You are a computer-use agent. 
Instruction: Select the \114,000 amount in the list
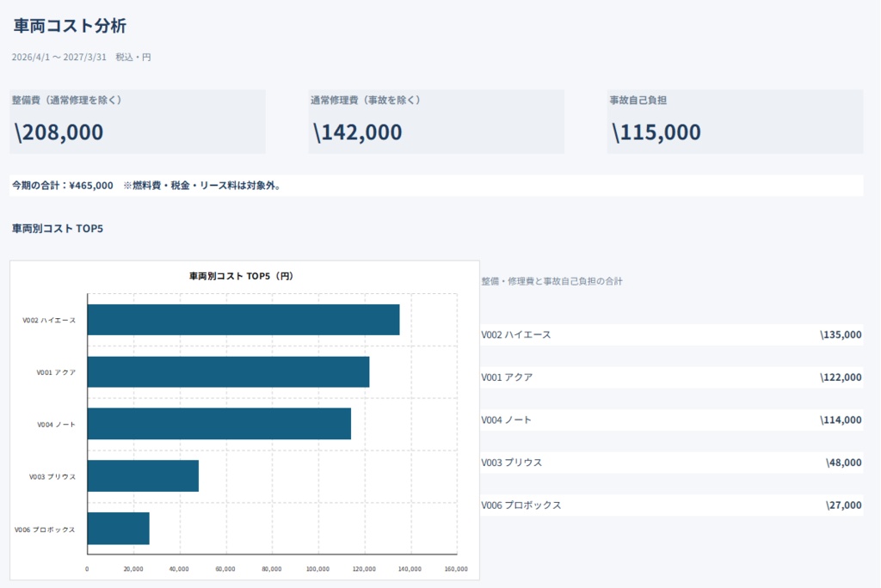coord(841,420)
